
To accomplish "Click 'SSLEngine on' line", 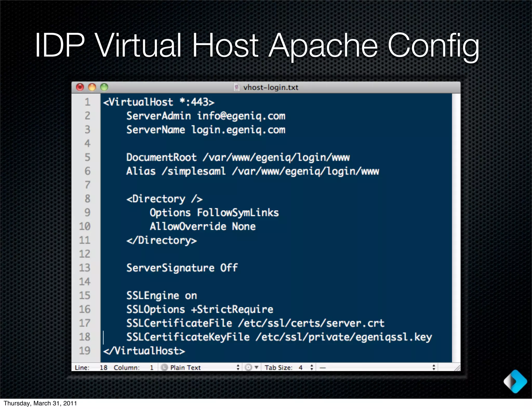I will click(x=162, y=295).
